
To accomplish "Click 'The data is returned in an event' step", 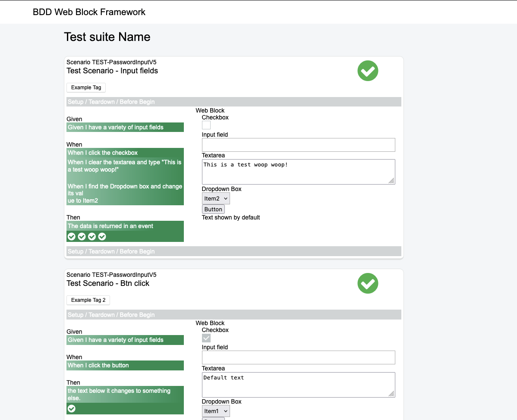I will [x=125, y=226].
